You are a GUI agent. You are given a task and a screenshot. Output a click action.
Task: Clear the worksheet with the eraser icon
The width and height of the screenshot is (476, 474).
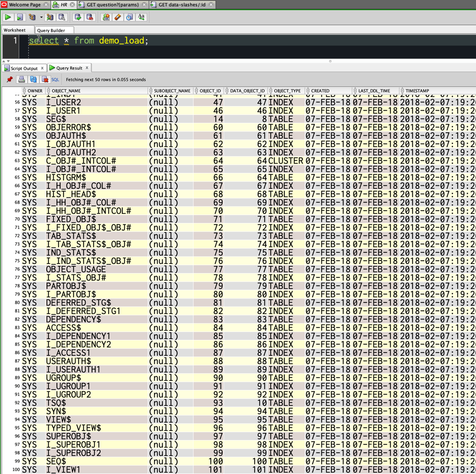point(118,17)
